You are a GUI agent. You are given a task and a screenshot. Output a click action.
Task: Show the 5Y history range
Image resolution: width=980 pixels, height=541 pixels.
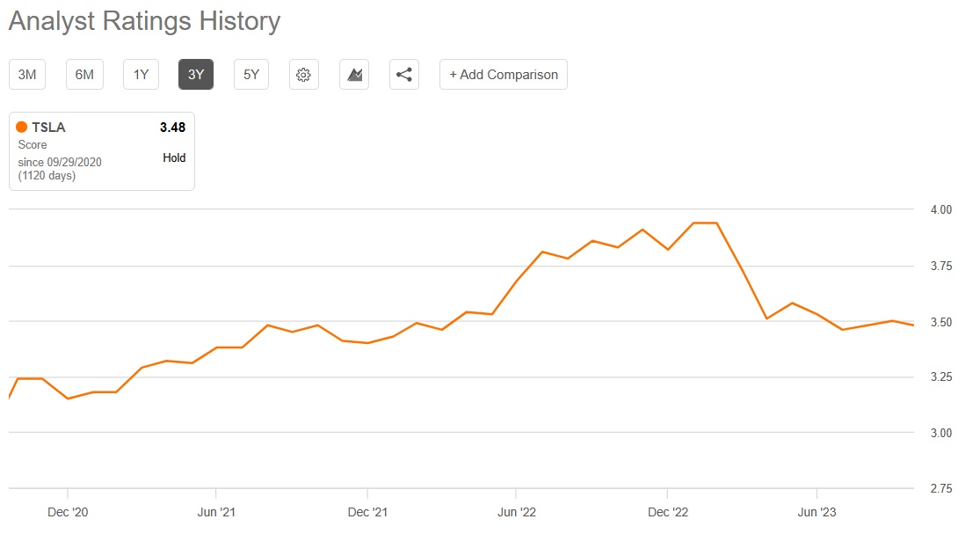(x=251, y=75)
